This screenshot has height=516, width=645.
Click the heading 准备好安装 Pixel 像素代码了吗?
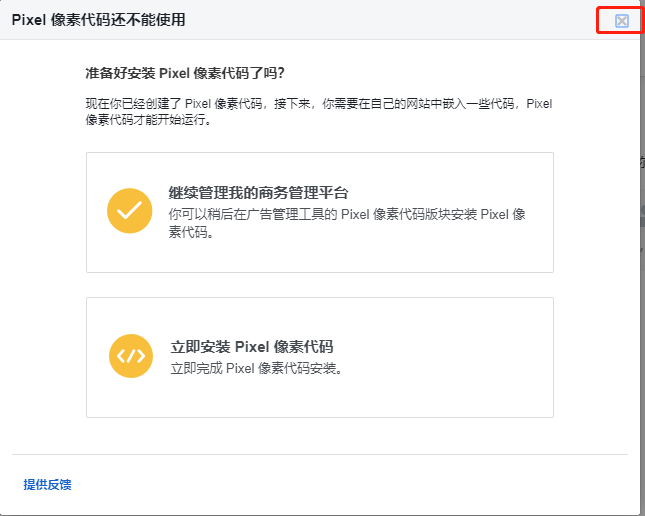[x=185, y=73]
